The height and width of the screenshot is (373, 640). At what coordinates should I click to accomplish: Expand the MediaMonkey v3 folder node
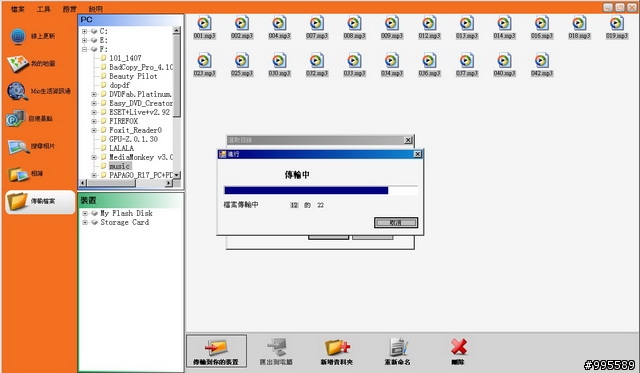[x=94, y=157]
